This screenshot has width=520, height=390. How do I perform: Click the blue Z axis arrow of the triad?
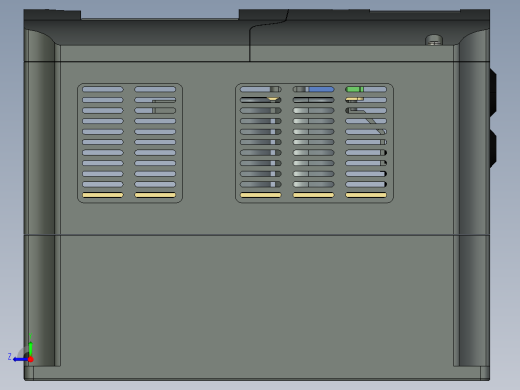(20, 359)
